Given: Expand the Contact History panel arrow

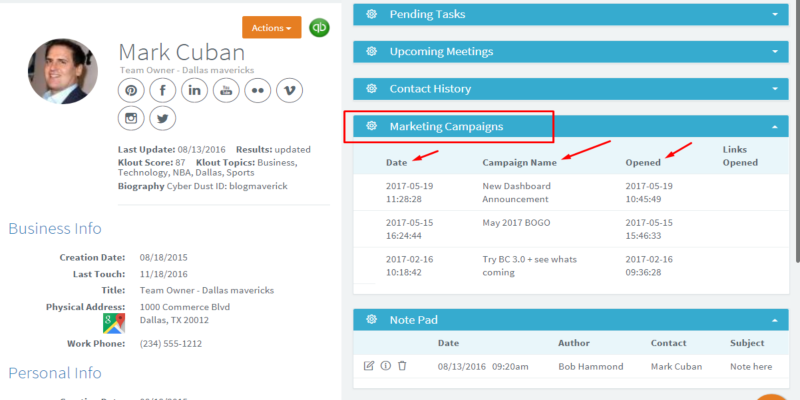Looking at the screenshot, I should [x=775, y=89].
